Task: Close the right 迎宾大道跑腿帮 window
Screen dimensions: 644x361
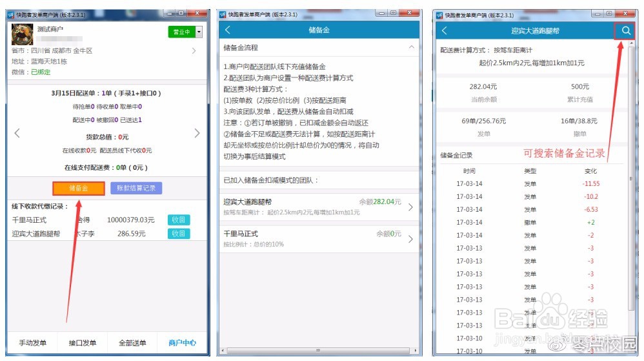Action: [626, 14]
